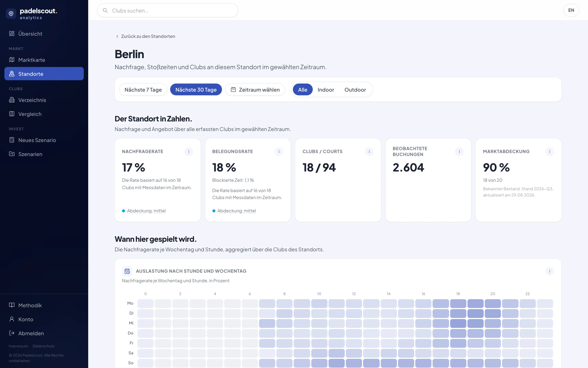
Task: Click the "18 / 94" clubs value
Action: coord(319,167)
